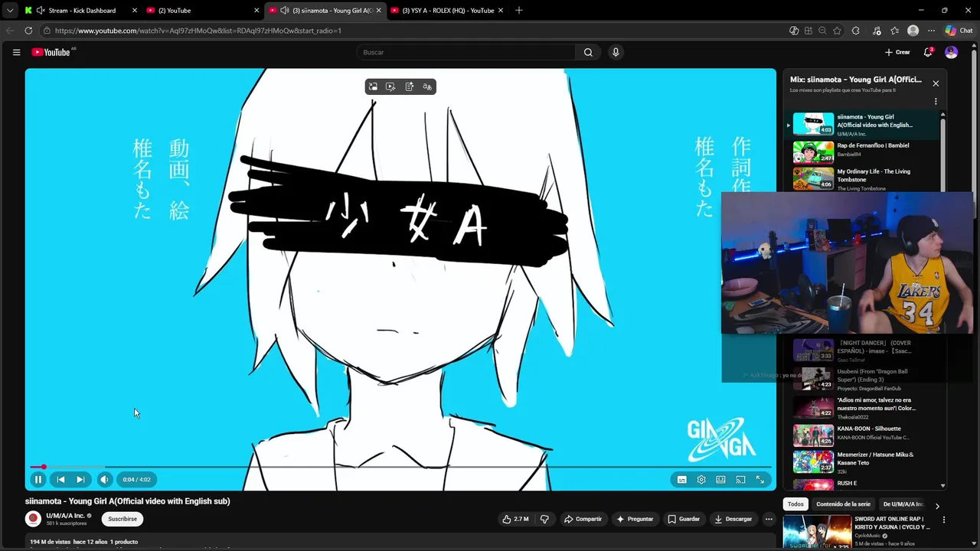Click the search magnifier button
Viewport: 980px width, 551px height.
(588, 52)
